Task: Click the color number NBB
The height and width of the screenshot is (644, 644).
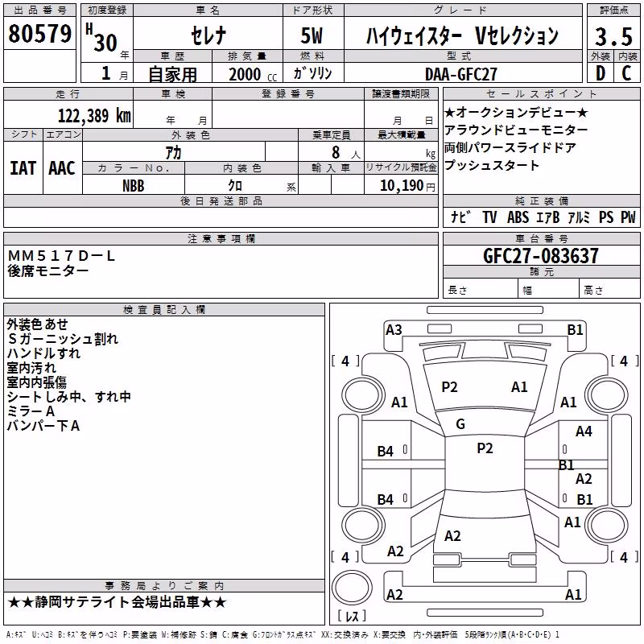Action: 133,186
